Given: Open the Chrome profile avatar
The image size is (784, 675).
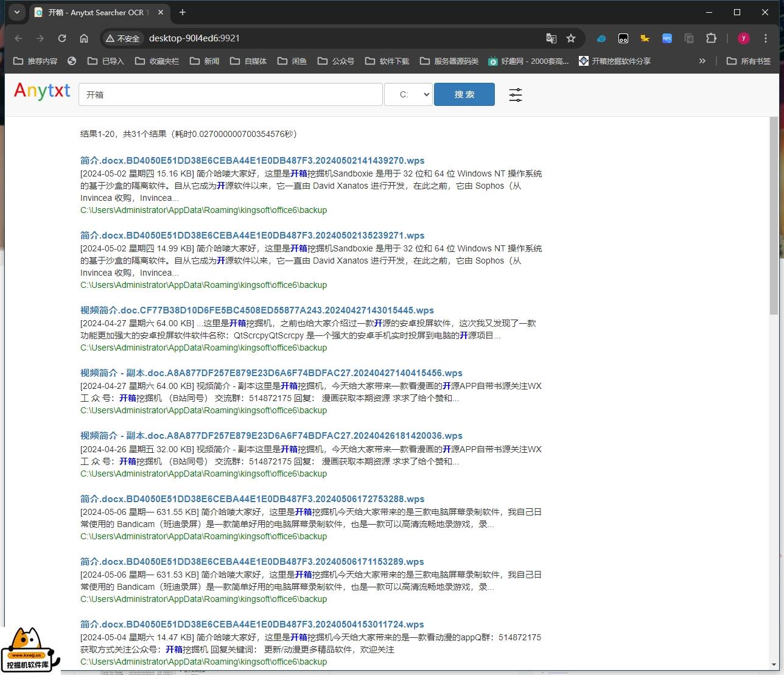Looking at the screenshot, I should [743, 38].
